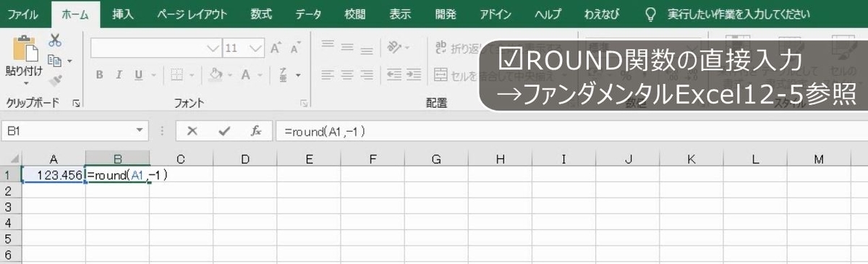The image size is (868, 264).
Task: Open the underline style dropdown
Action: [153, 74]
